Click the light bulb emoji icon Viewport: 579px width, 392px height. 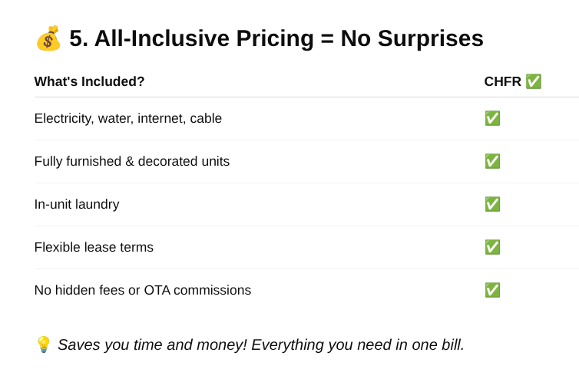(x=43, y=344)
